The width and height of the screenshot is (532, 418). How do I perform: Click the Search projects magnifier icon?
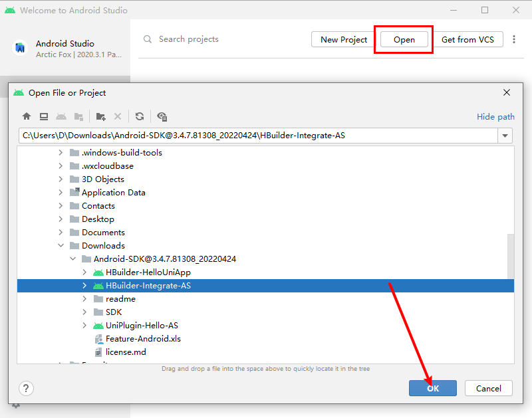pos(148,40)
